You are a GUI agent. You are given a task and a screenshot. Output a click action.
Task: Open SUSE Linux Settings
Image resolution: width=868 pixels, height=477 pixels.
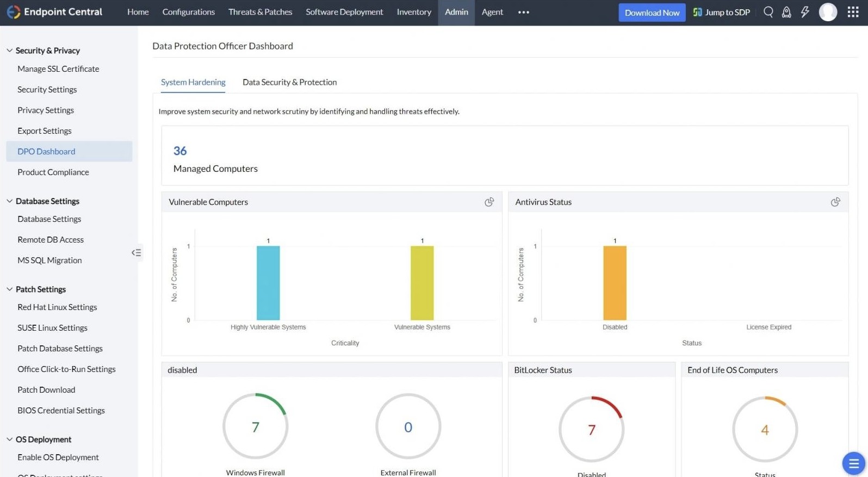[x=52, y=327]
